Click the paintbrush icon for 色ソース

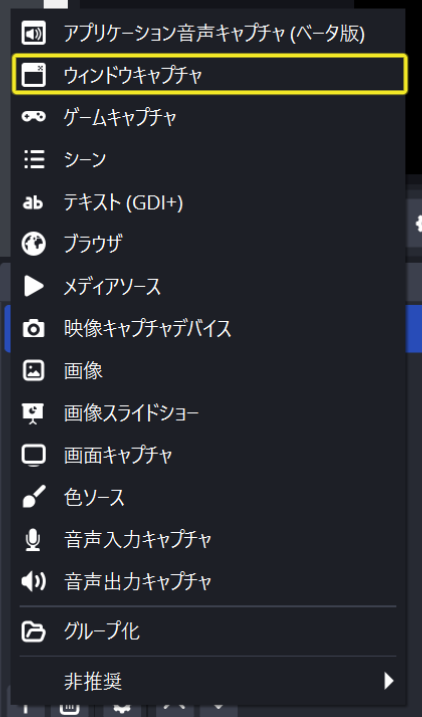coord(33,497)
